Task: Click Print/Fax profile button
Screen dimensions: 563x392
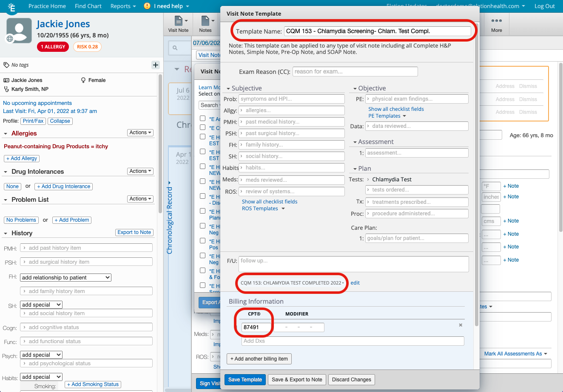Action: point(34,121)
